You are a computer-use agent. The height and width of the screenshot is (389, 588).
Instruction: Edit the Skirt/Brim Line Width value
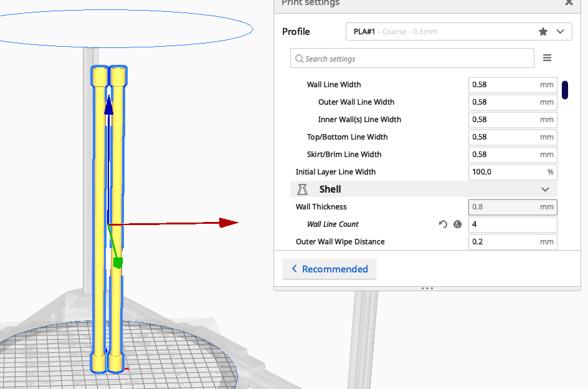click(513, 155)
